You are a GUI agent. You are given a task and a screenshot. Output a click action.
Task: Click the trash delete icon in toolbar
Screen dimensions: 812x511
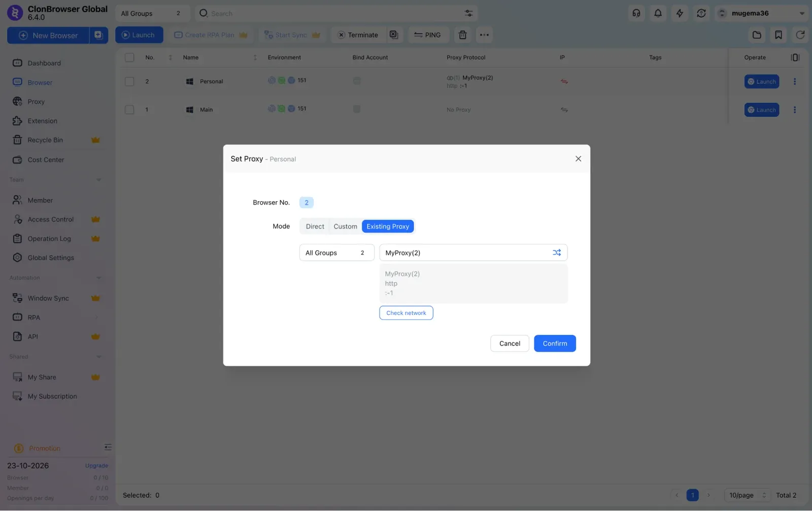pyautogui.click(x=462, y=35)
